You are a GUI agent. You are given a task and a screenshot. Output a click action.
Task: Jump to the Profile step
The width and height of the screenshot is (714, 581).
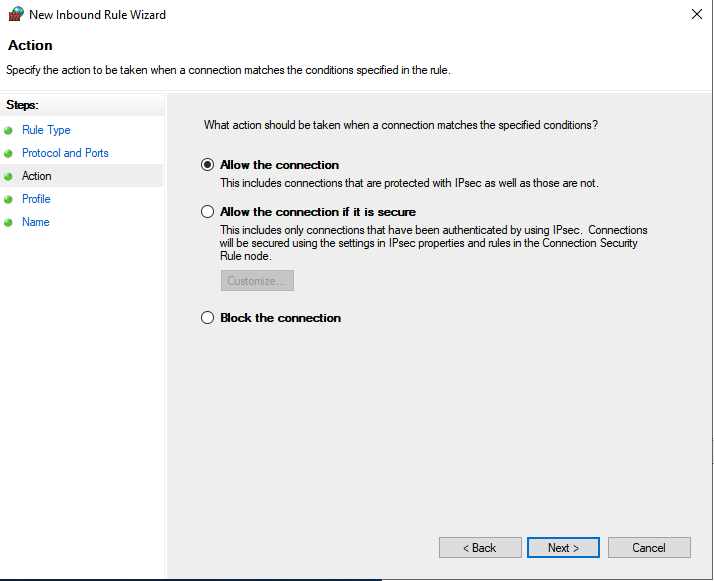[x=36, y=199]
